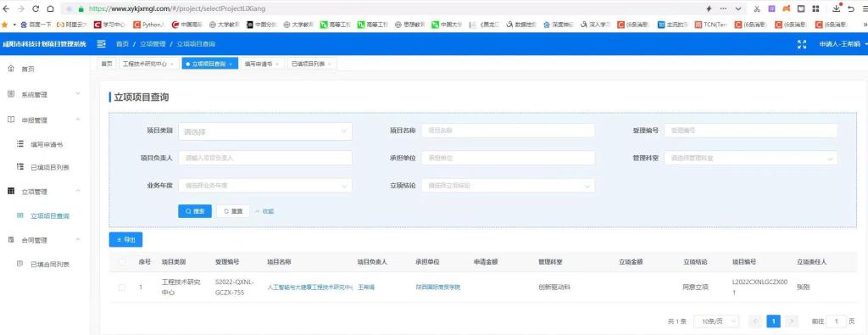Image resolution: width=868 pixels, height=335 pixels.
Task: Open 已填合同列表 in the sidebar
Action: tap(50, 264)
